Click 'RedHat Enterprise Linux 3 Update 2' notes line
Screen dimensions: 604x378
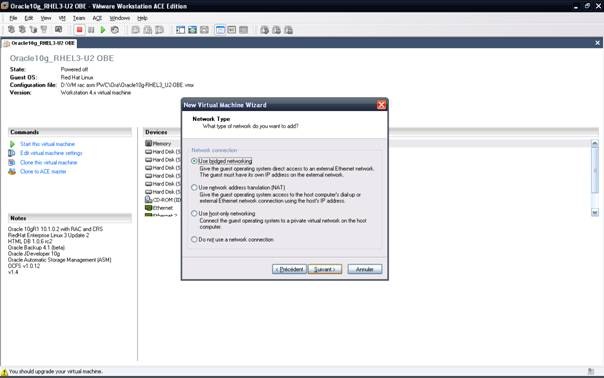point(49,235)
